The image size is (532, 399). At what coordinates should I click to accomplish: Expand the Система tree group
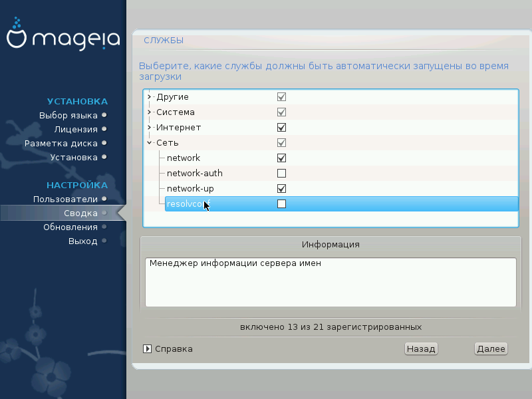149,112
